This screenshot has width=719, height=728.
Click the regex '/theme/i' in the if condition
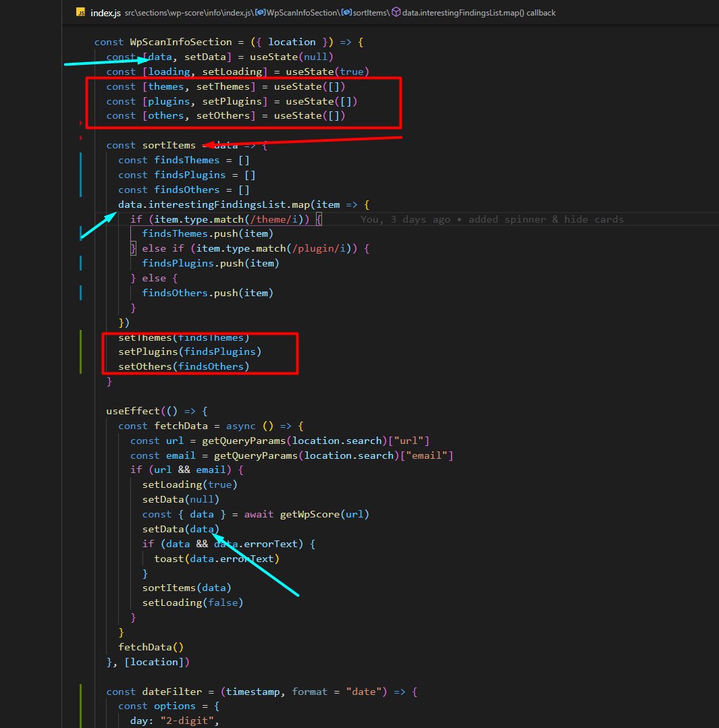coord(273,219)
